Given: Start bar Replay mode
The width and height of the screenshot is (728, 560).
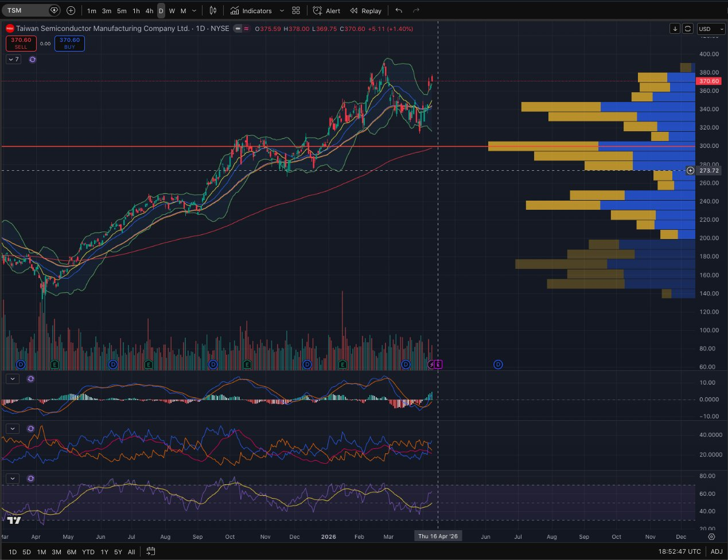Looking at the screenshot, I should click(366, 11).
